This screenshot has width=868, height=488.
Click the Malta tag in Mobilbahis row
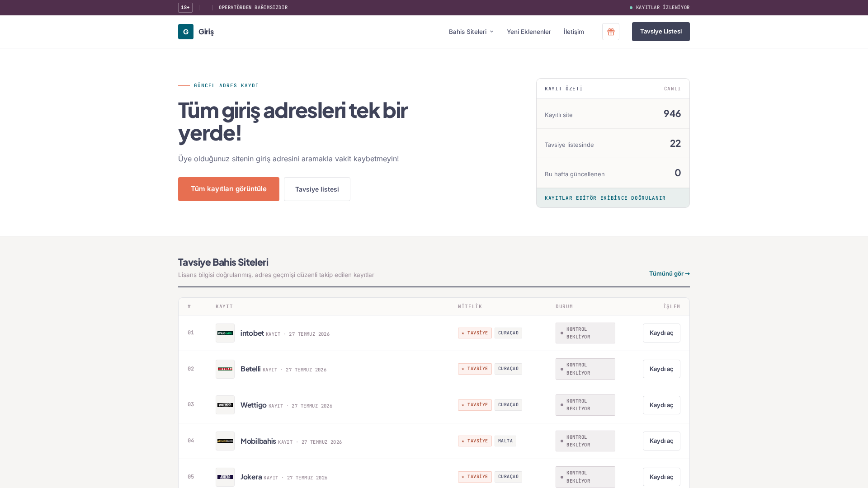pyautogui.click(x=505, y=441)
